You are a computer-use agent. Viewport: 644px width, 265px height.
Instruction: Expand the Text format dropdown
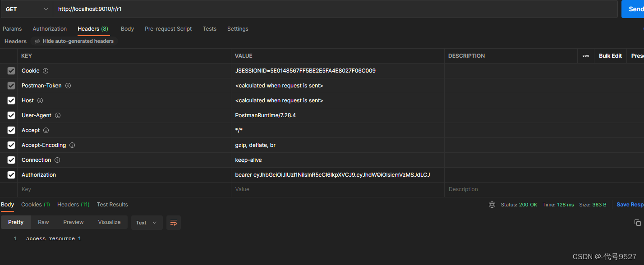pyautogui.click(x=147, y=223)
